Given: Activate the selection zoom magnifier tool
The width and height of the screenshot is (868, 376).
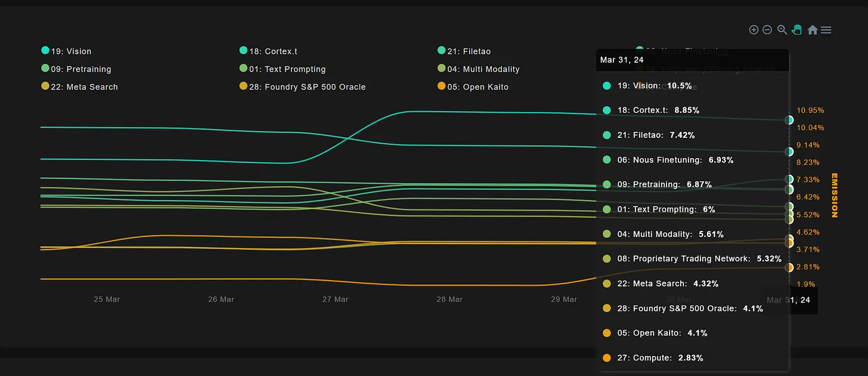Looking at the screenshot, I should 782,30.
